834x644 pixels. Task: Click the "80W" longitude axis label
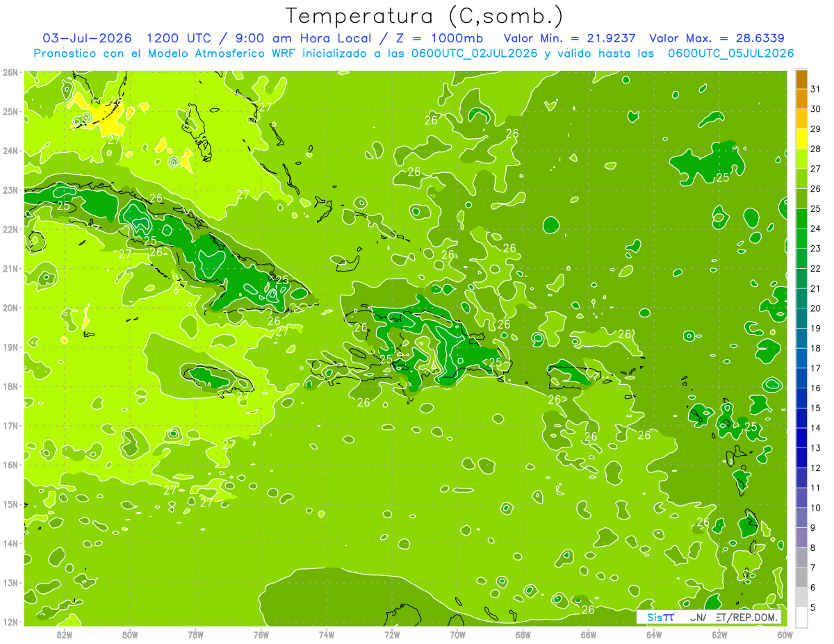click(x=129, y=634)
